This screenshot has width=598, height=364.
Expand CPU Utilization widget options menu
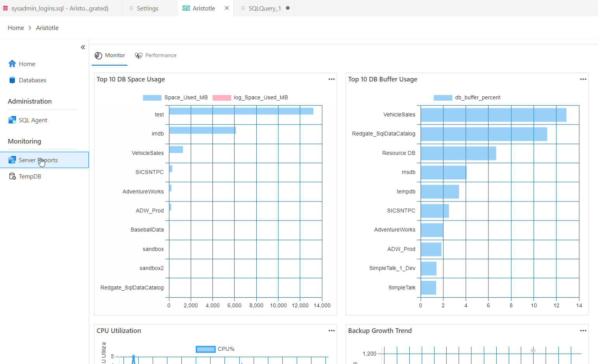pos(331,331)
